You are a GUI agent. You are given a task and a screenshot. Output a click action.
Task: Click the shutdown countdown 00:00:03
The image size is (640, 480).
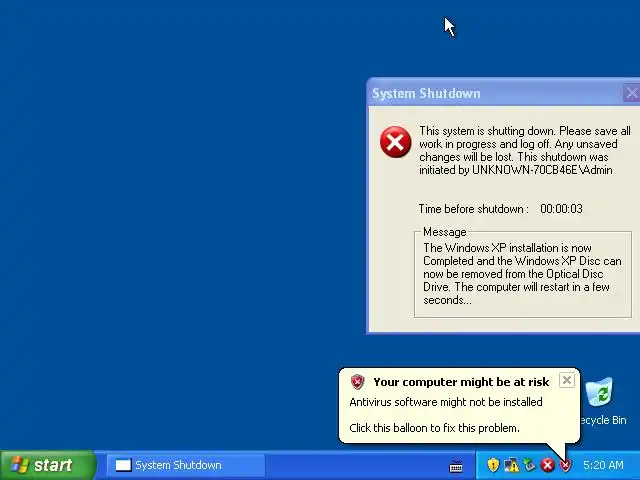tap(561, 209)
